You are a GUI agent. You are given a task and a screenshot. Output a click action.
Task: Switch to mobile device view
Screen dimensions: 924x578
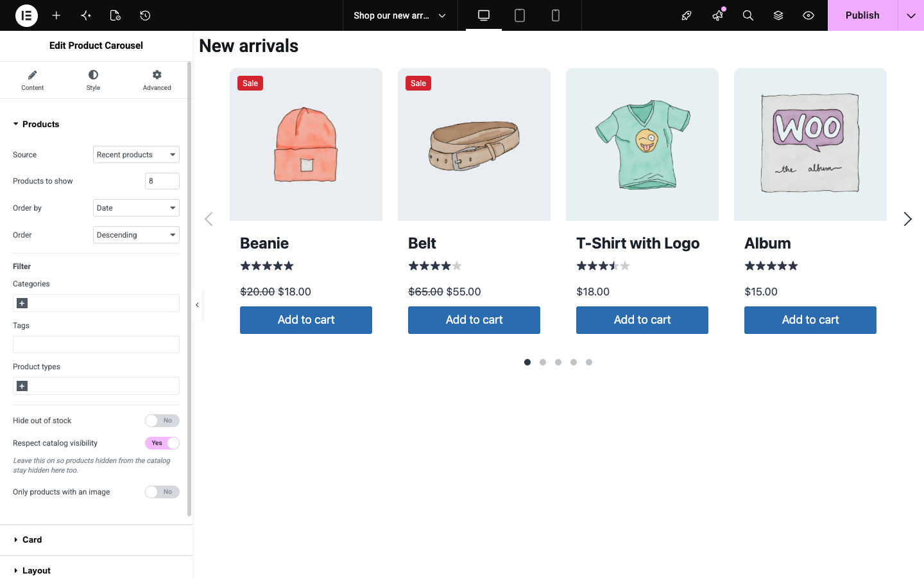[556, 15]
